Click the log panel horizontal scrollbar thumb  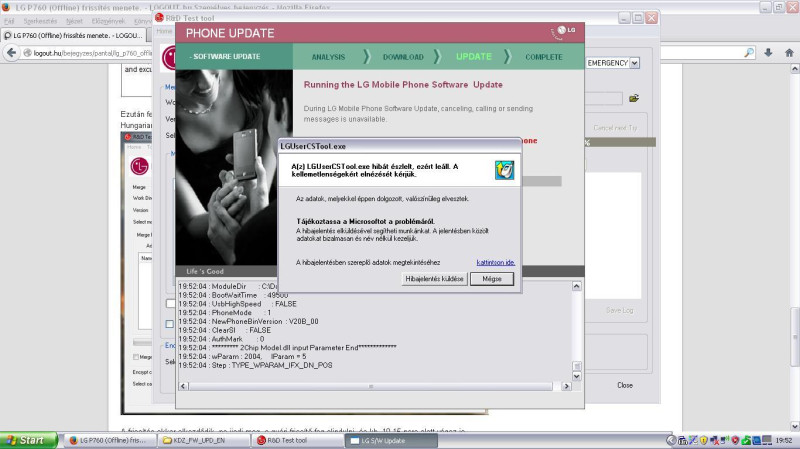[x=370, y=386]
